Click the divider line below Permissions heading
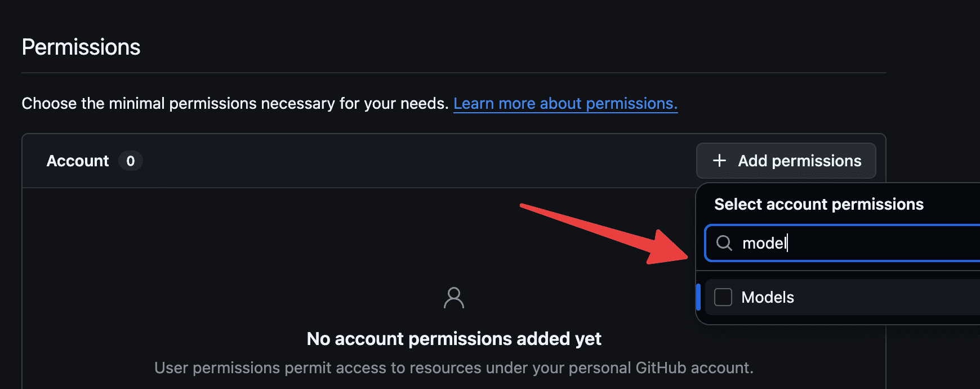Image resolution: width=980 pixels, height=389 pixels. coord(454,73)
